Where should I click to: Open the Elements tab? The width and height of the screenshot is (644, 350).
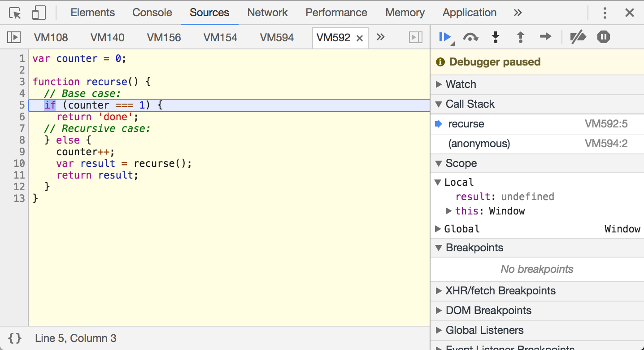point(93,13)
